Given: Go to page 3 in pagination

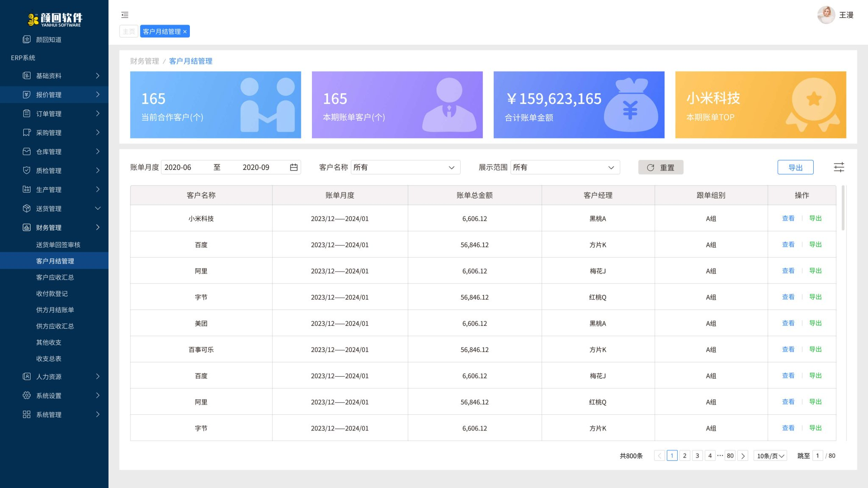Looking at the screenshot, I should (x=697, y=456).
